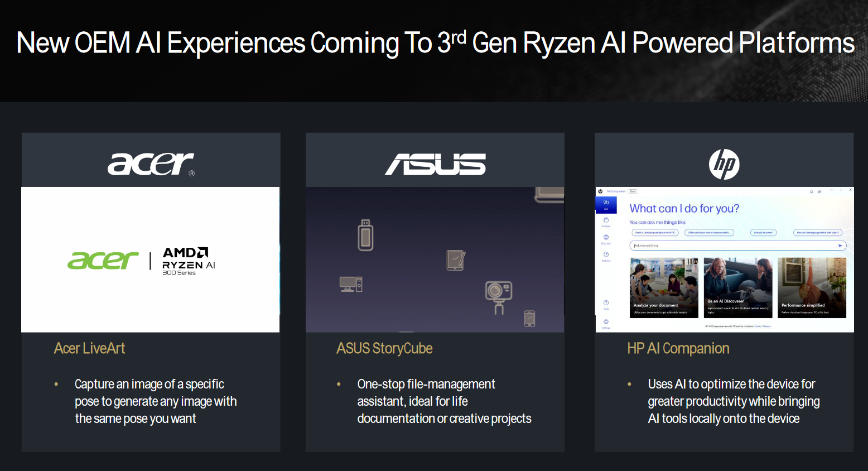
Task: Open the 'Be an AI Discoverer' card
Action: [x=737, y=287]
